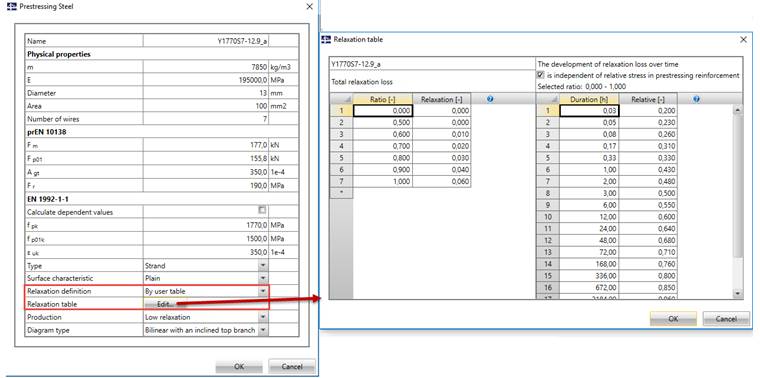Click Duration cell 168,00

(x=589, y=264)
